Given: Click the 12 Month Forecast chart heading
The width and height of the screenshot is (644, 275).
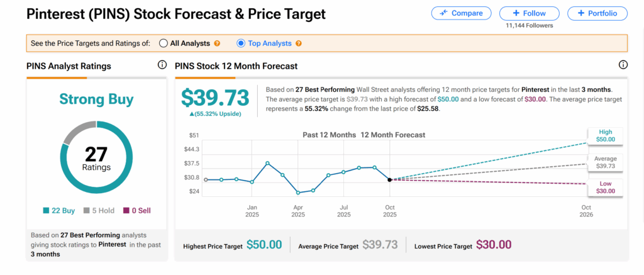Looking at the screenshot, I should click(x=393, y=135).
